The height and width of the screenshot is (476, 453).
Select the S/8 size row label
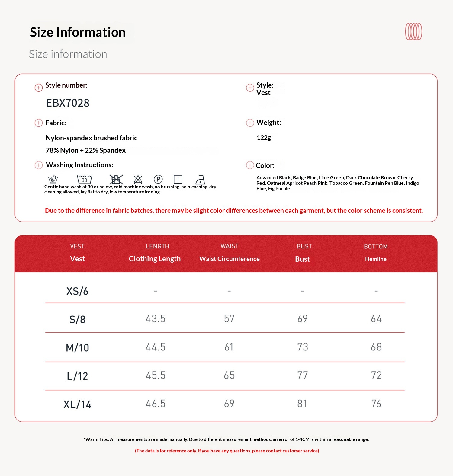(x=77, y=319)
